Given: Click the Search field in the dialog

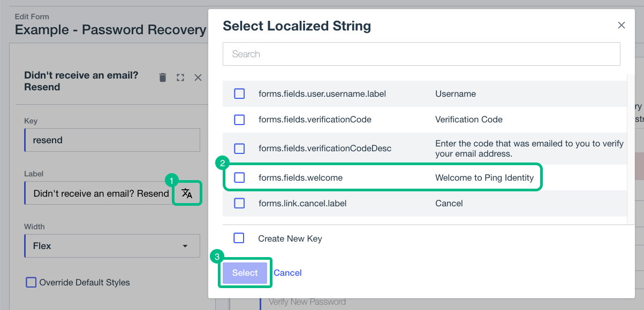Looking at the screenshot, I should click(421, 53).
